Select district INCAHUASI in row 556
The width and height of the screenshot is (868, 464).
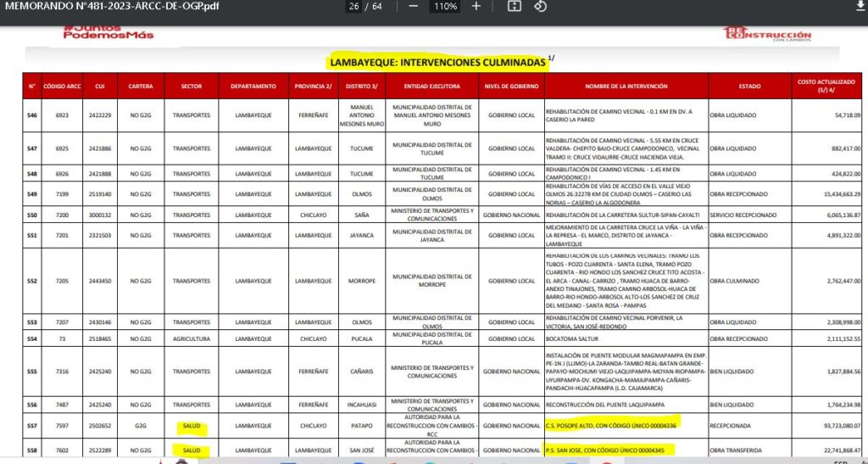pos(362,405)
